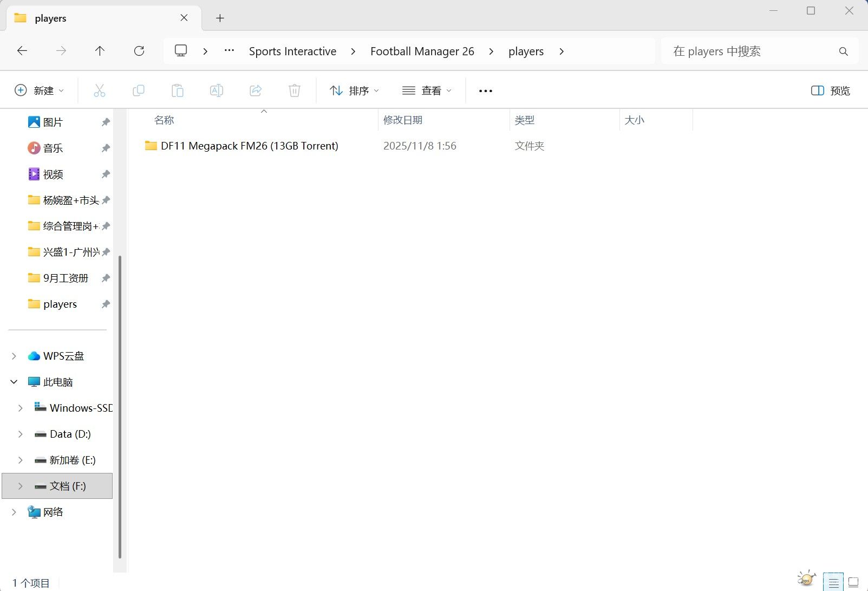The width and height of the screenshot is (868, 591).
Task: Switch to details list view in status bar
Action: (x=833, y=583)
